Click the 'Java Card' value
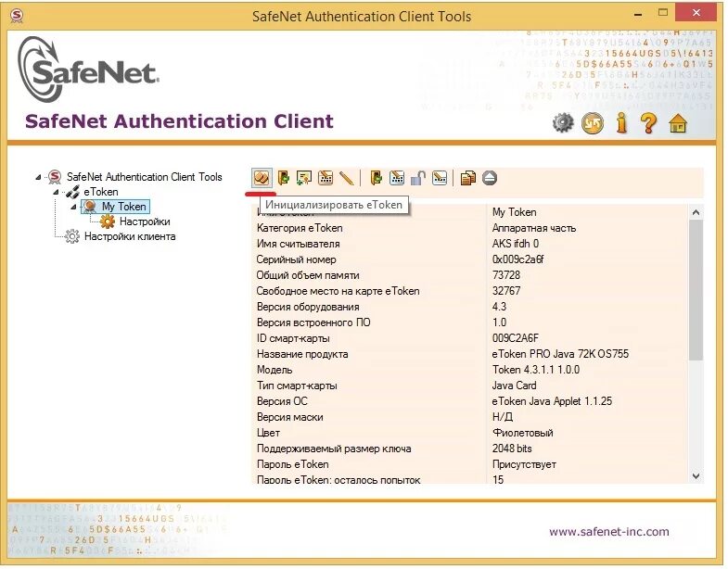This screenshot has height=569, width=728. [514, 386]
